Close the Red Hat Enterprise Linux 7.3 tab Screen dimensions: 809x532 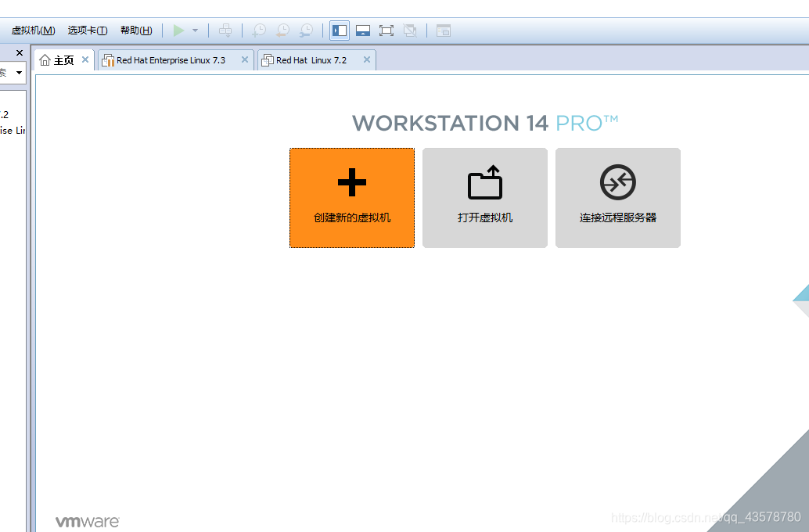245,59
